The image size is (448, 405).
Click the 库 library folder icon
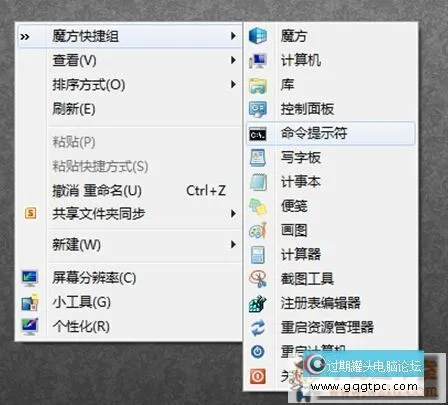pos(258,85)
